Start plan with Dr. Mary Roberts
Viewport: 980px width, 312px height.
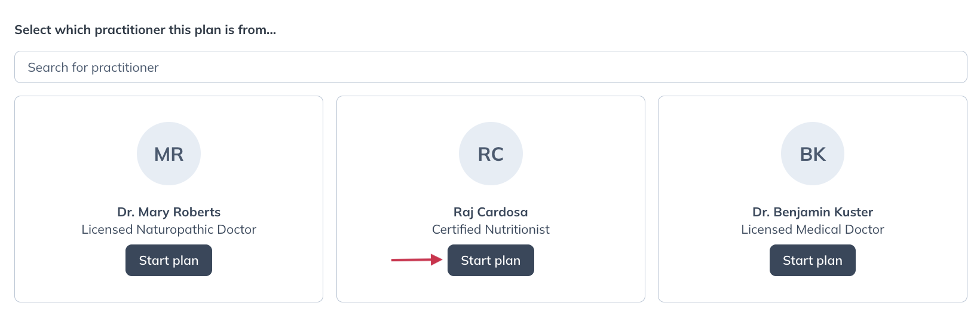[x=169, y=261]
